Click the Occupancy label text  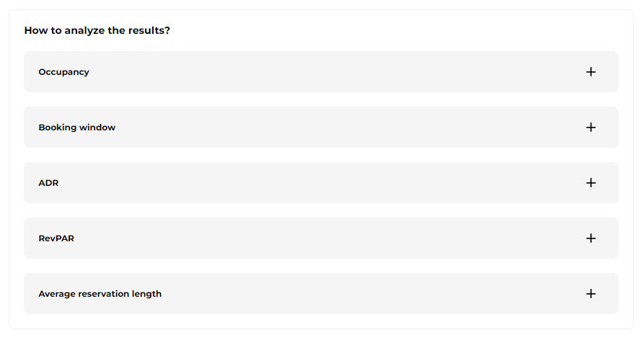coord(63,72)
